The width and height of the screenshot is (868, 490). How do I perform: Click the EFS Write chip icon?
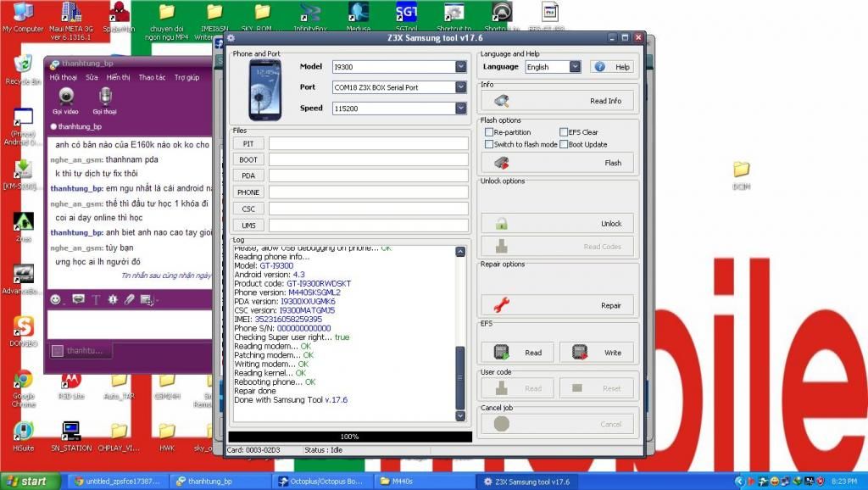[x=580, y=352]
